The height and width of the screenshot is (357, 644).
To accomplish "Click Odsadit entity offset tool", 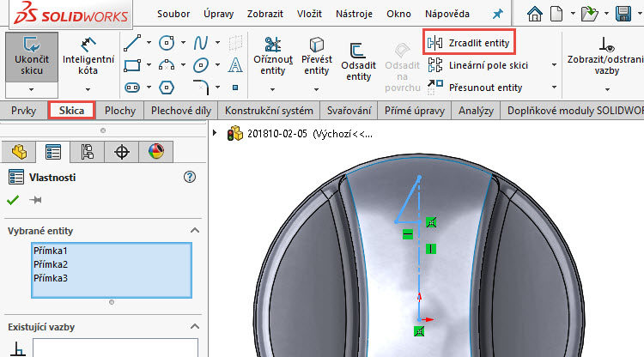I will 358,62.
